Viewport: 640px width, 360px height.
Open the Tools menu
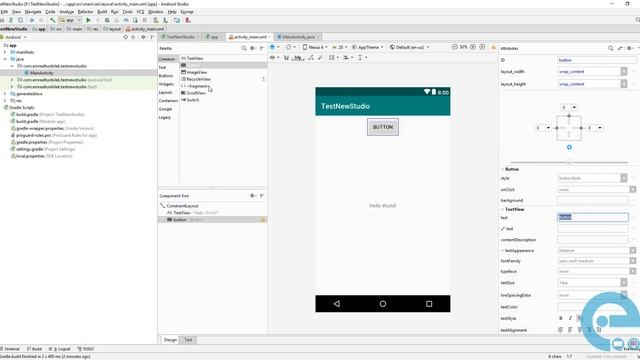[x=128, y=12]
